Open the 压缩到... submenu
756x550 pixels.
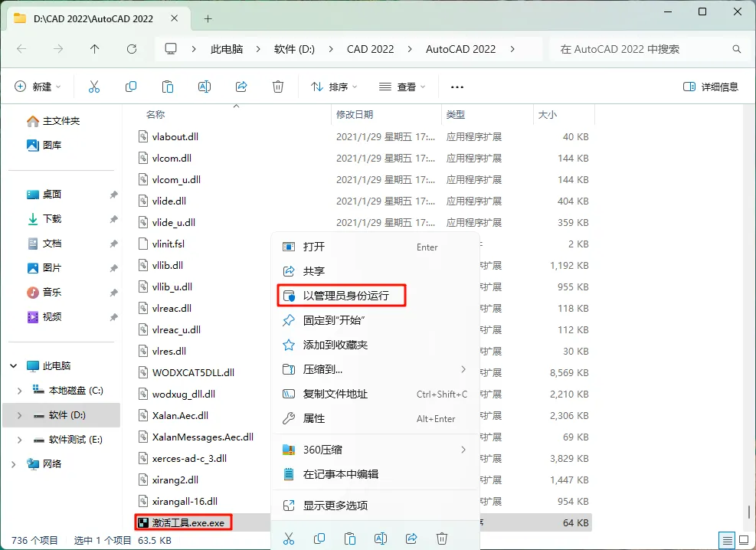[x=375, y=370]
